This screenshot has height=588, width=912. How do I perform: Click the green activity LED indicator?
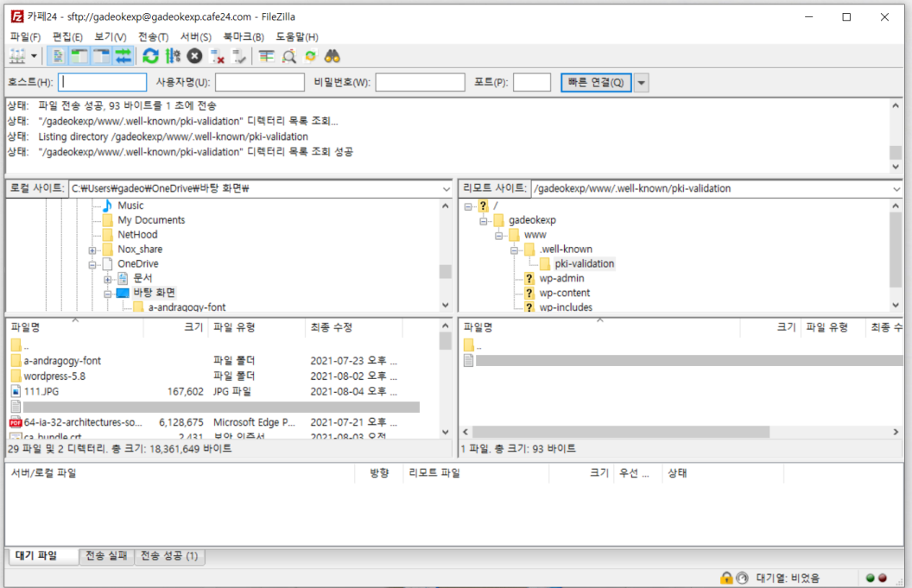pos(871,578)
